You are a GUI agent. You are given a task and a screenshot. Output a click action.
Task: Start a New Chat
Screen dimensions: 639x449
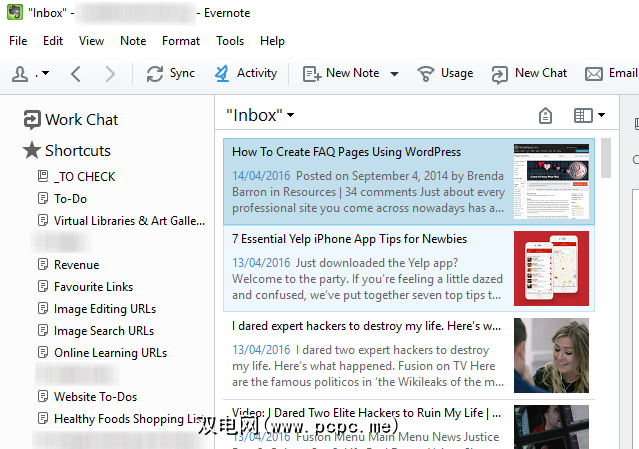[529, 73]
